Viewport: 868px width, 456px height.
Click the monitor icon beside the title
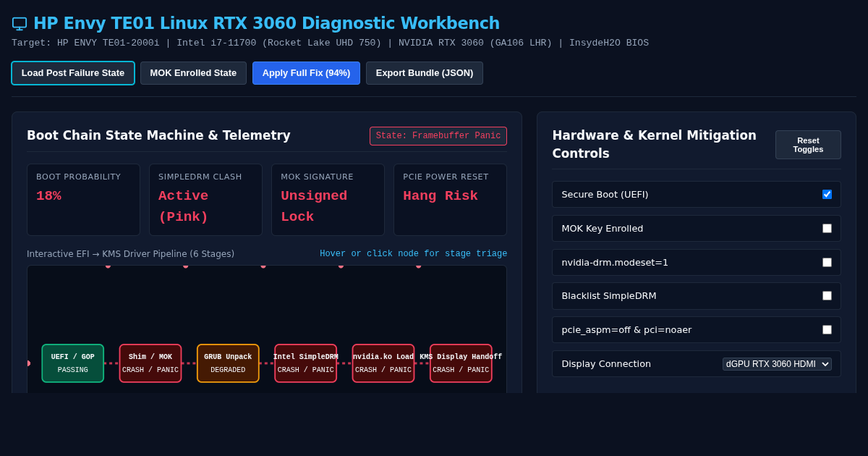click(20, 23)
